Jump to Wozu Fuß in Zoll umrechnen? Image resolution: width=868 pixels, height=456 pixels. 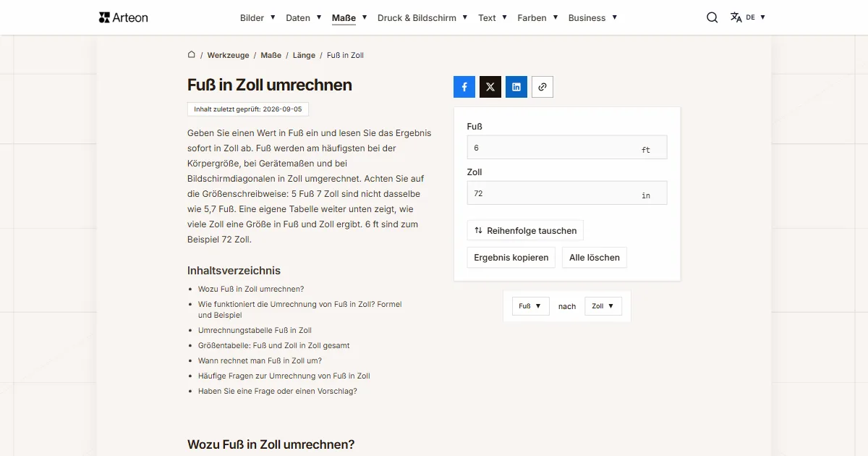click(x=251, y=289)
